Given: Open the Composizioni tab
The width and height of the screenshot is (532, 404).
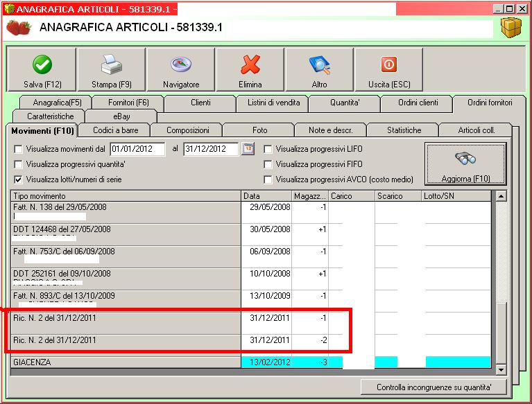Looking at the screenshot, I should 188,130.
